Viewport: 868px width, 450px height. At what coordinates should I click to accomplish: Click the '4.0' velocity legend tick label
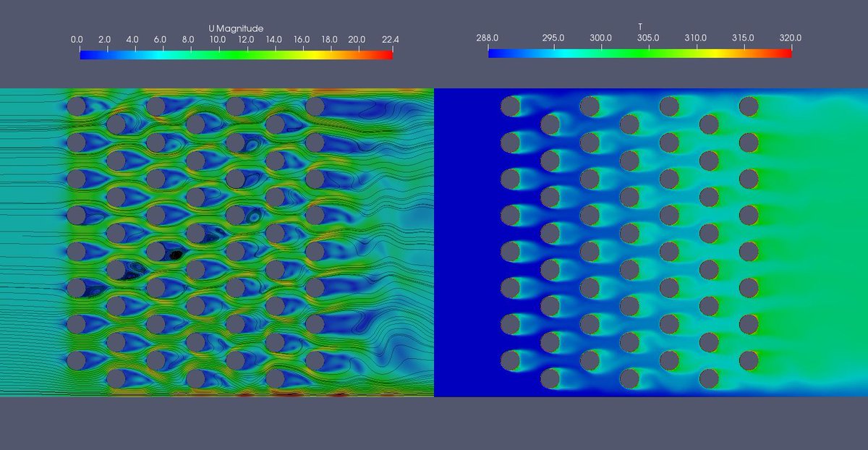[132, 40]
